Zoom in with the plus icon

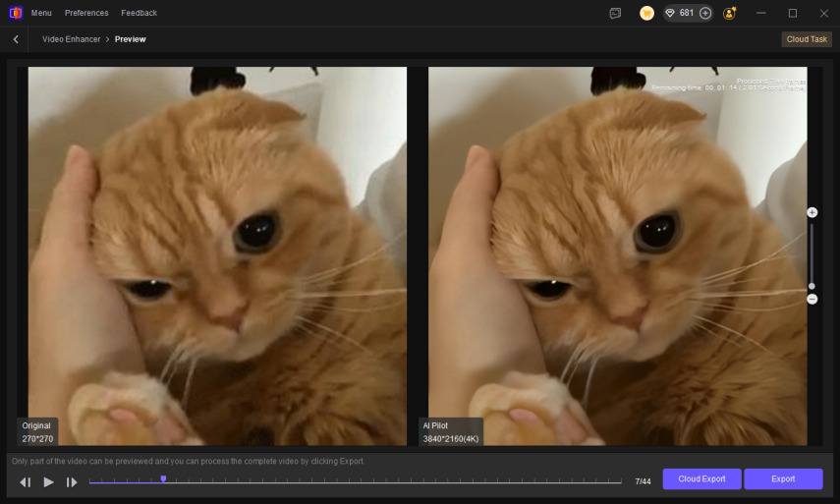812,212
